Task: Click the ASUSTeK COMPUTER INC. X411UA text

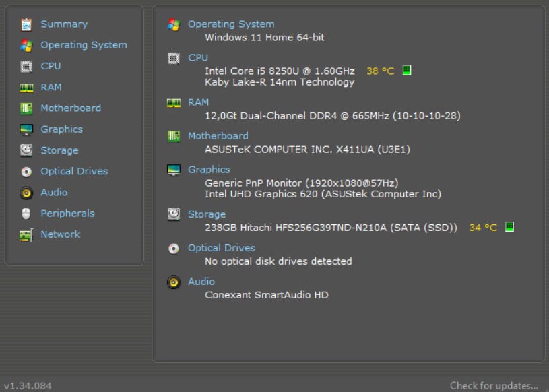Action: click(307, 150)
